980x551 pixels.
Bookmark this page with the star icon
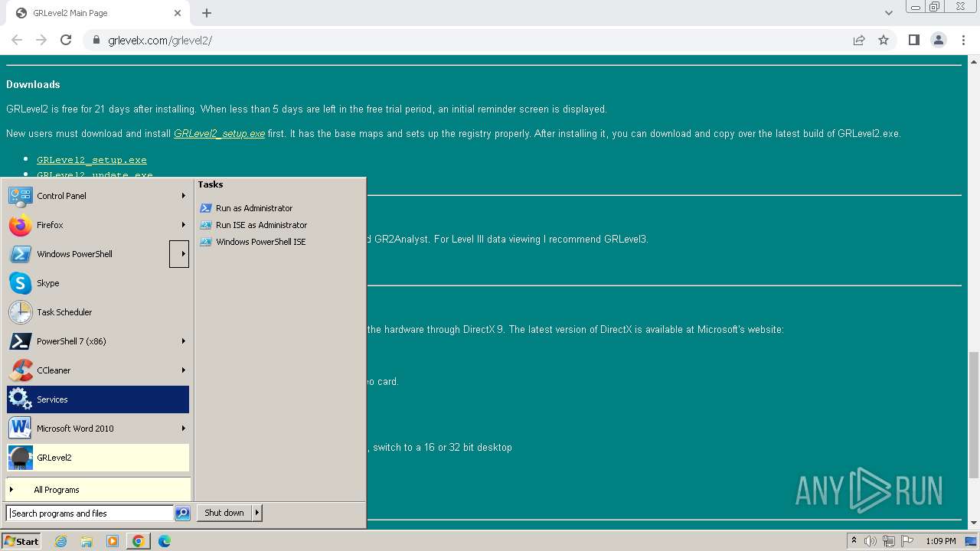884,40
